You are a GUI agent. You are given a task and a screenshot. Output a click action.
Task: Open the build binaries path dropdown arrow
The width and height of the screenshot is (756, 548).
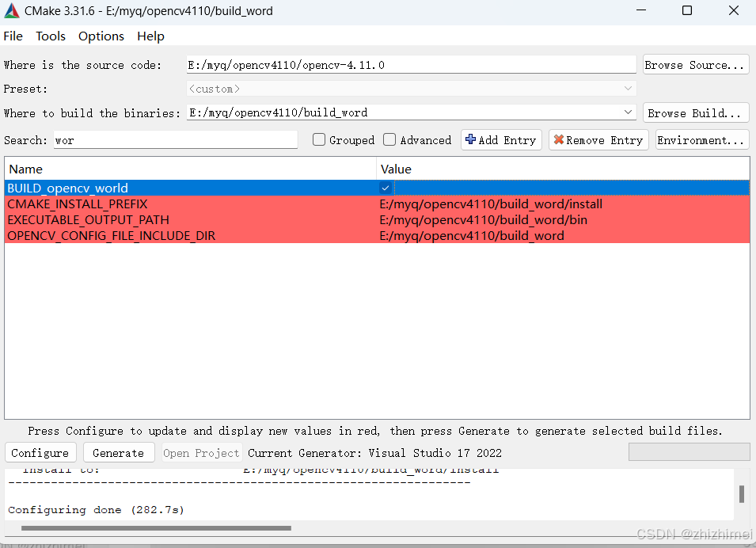(x=628, y=112)
